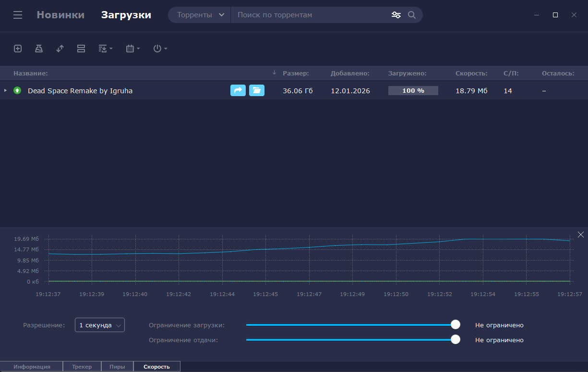Viewport: 588px width, 372px height.
Task: Open the hamburger main menu
Action: pyautogui.click(x=18, y=15)
